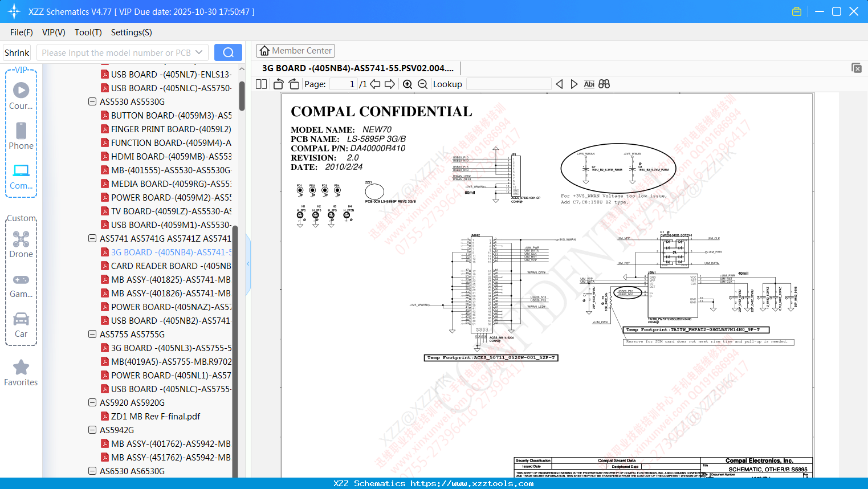Toggle the two-page split view icon

(x=262, y=84)
